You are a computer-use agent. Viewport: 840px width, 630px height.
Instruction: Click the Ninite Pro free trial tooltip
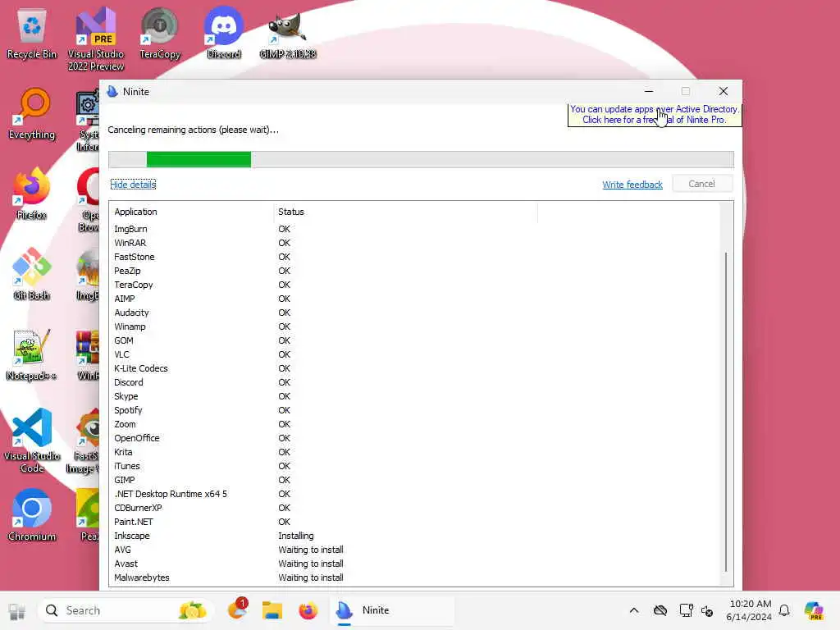[655, 115]
